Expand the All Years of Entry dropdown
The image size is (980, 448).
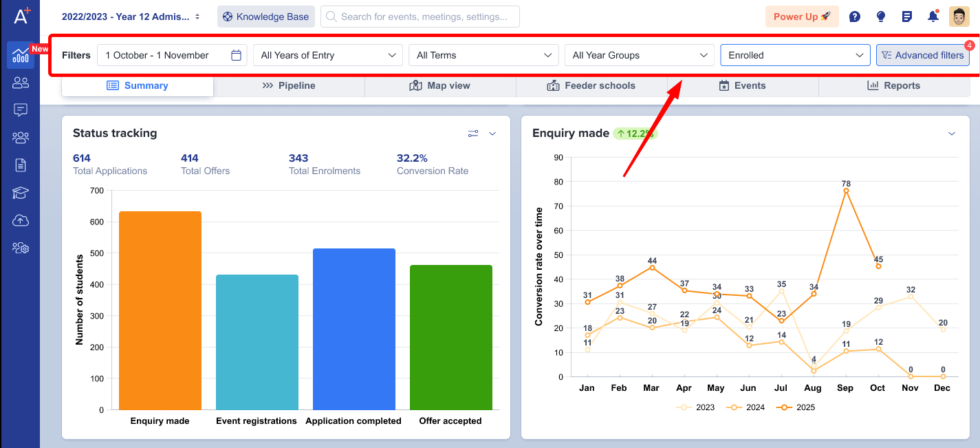coord(328,55)
